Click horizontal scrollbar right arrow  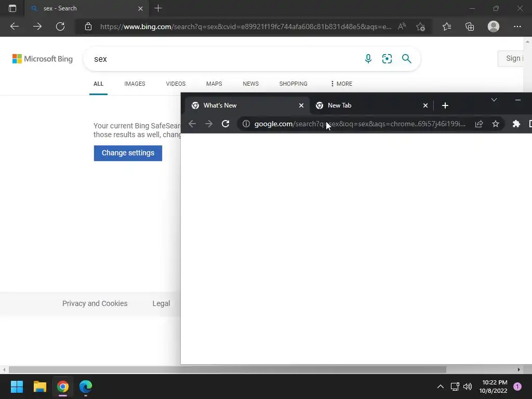click(x=519, y=369)
